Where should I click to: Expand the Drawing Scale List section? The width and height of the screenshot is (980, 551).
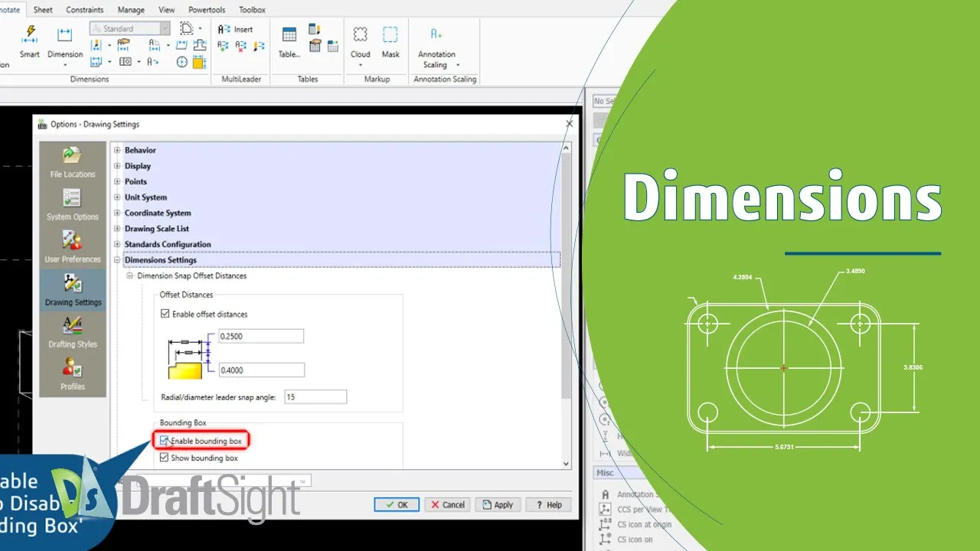coord(117,229)
